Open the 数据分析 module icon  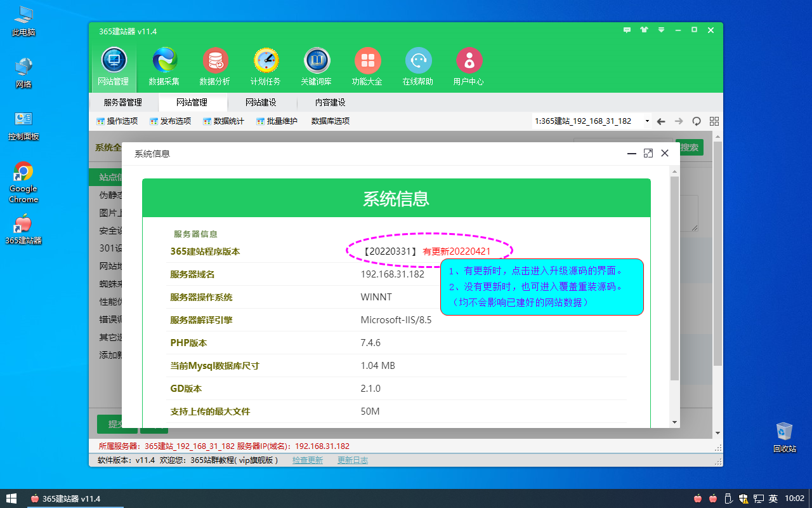[215, 67]
